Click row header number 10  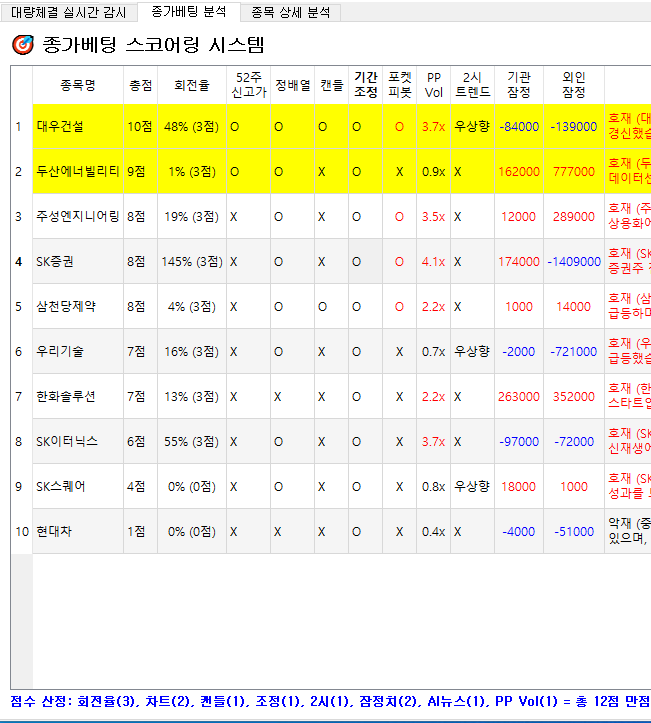coord(22,531)
